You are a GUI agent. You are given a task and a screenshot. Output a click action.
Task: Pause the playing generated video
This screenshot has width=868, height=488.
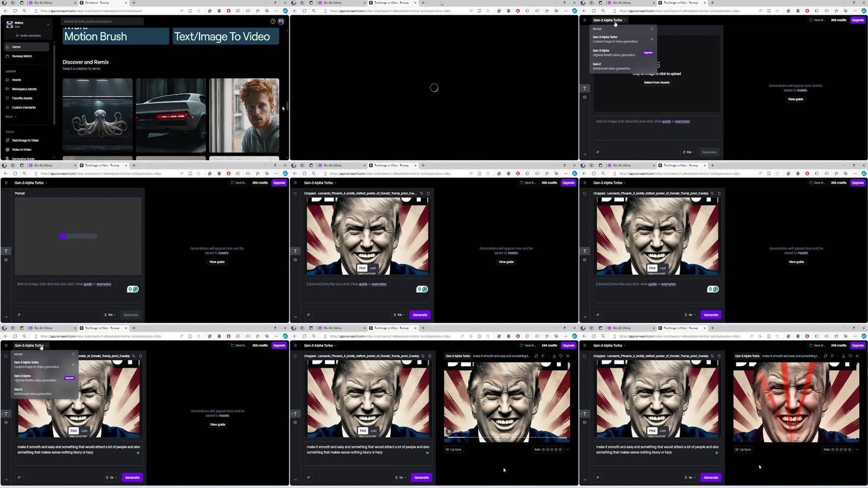pos(449,432)
